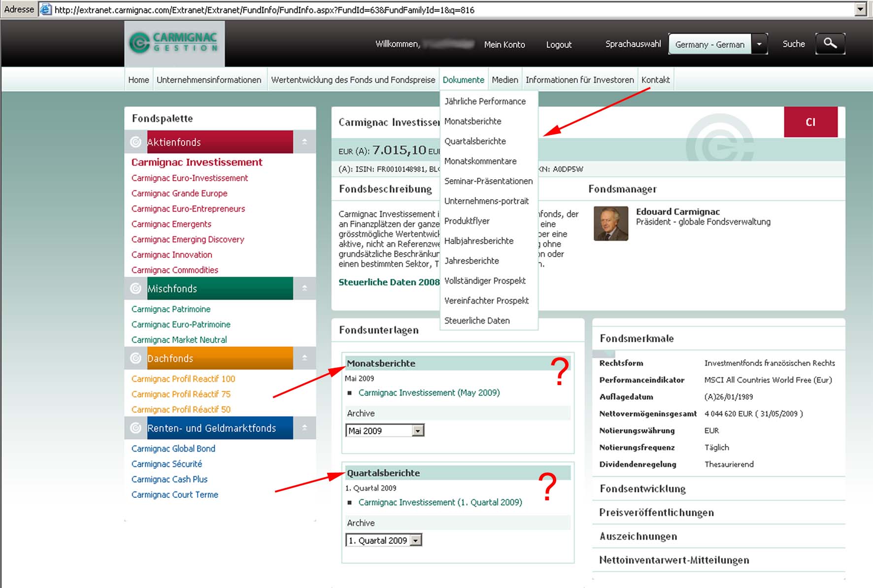Viewport: 873px width, 588px height.
Task: Select Vollständiger Prospekt from the menu
Action: 485,281
